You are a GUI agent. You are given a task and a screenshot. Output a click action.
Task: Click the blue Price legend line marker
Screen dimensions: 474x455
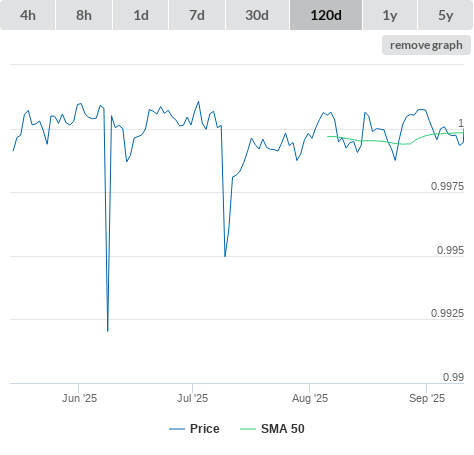click(177, 429)
